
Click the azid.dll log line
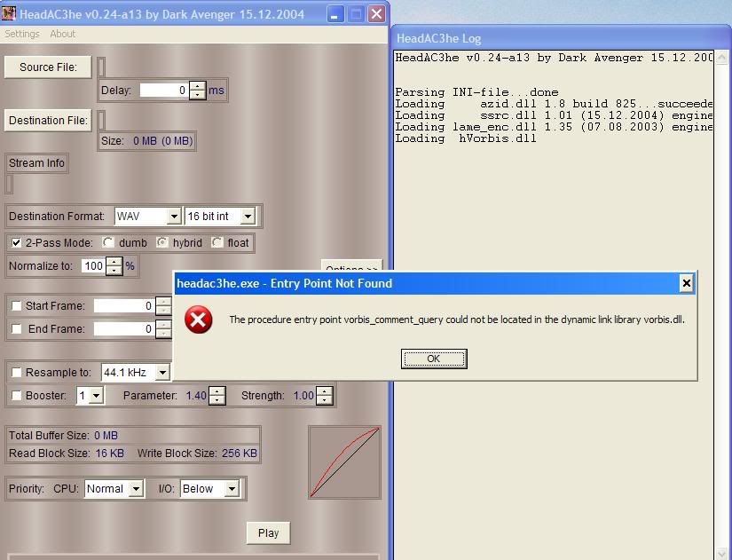554,104
